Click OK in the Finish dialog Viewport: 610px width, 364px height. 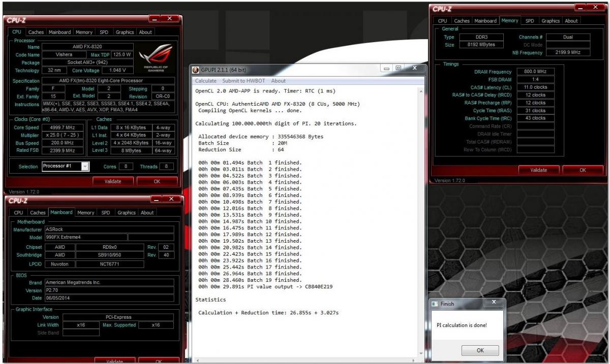pyautogui.click(x=480, y=350)
